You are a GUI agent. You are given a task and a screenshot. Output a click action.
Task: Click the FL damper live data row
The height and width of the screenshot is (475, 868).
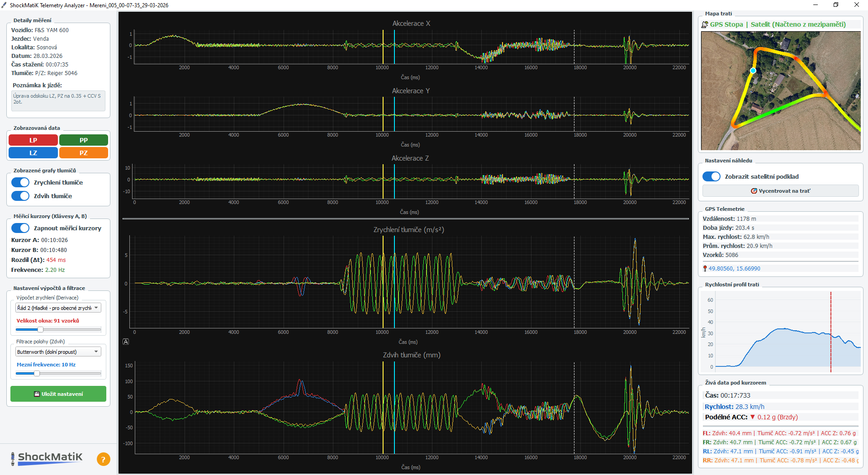[780, 433]
